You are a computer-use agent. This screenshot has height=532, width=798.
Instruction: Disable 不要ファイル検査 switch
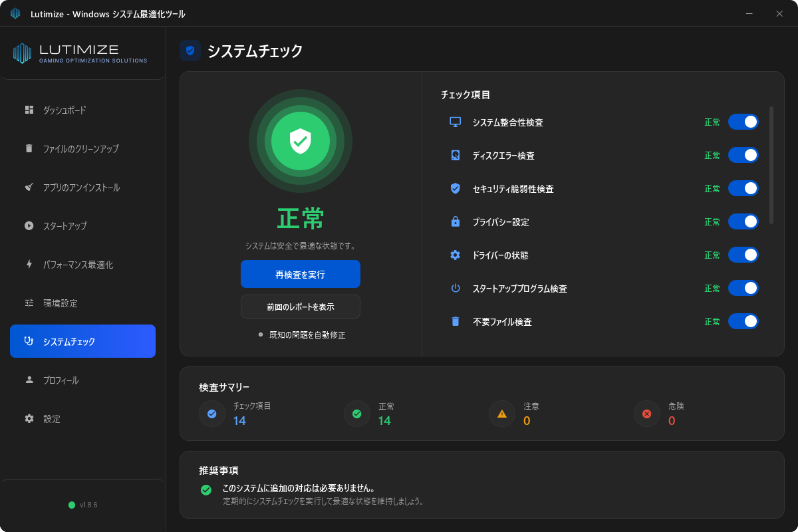[x=743, y=321]
